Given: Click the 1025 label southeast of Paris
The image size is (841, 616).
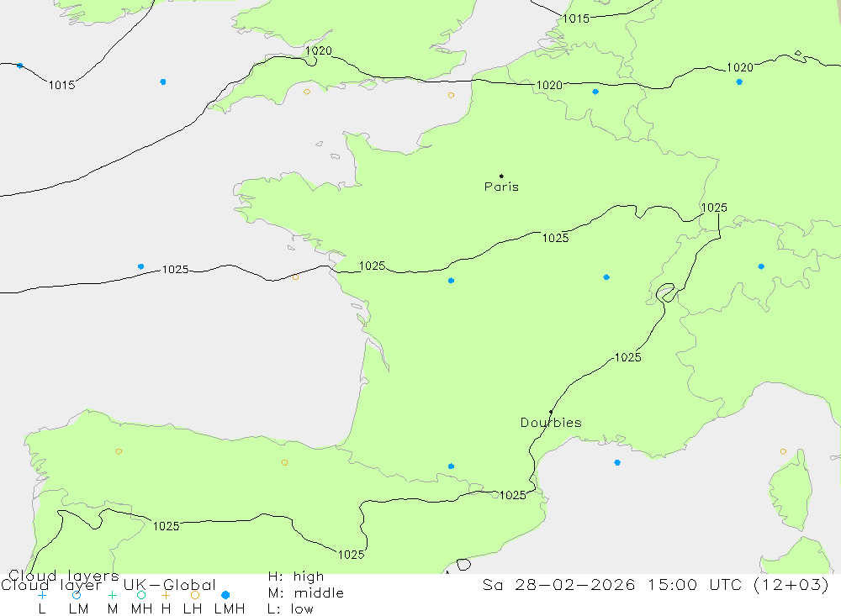Looking at the screenshot, I should click(x=555, y=238).
